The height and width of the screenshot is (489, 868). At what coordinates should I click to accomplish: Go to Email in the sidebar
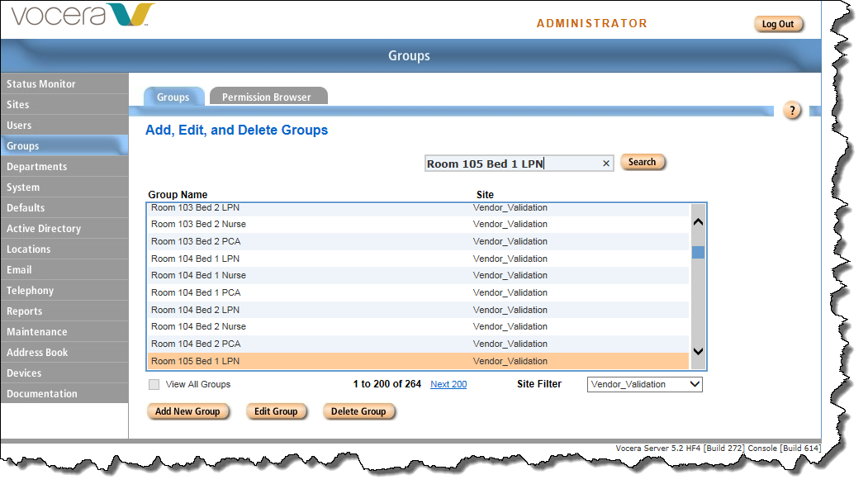click(64, 270)
